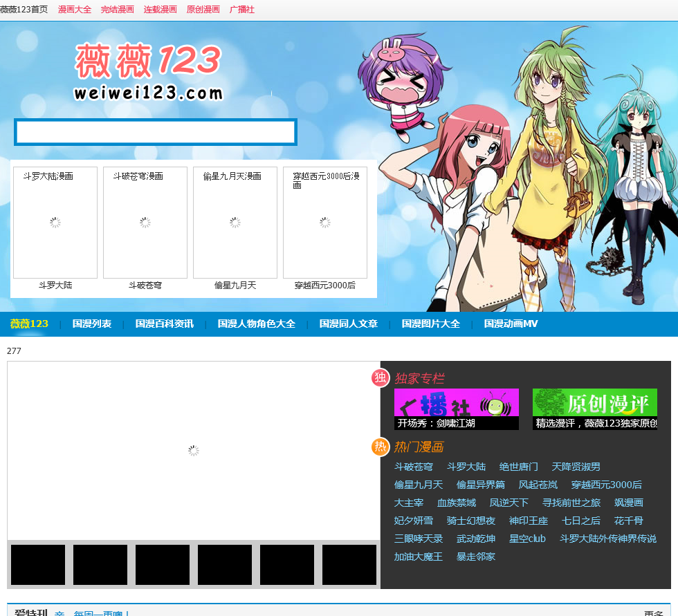Image resolution: width=678 pixels, height=616 pixels.
Task: Click 更多 link in 爱特刊 section
Action: tap(653, 613)
